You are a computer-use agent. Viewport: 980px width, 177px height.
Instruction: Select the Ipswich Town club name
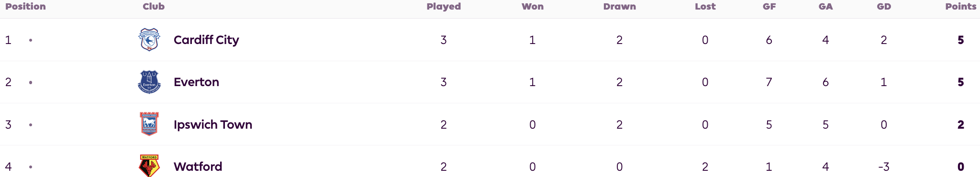(x=213, y=124)
